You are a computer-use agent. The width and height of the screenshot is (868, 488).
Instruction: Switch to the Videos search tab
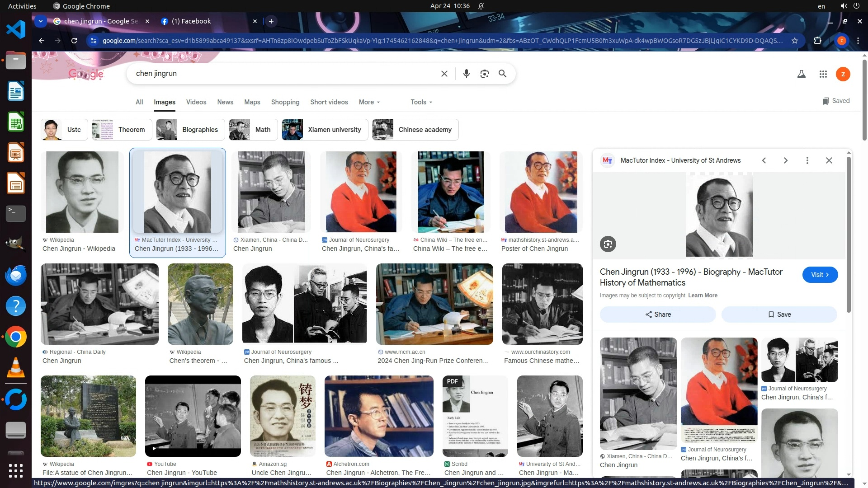tap(196, 102)
